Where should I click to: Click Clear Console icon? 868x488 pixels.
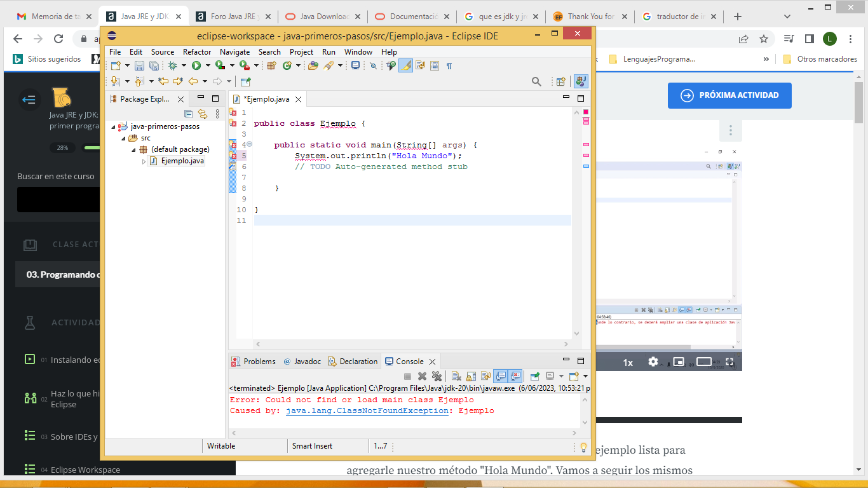click(456, 376)
